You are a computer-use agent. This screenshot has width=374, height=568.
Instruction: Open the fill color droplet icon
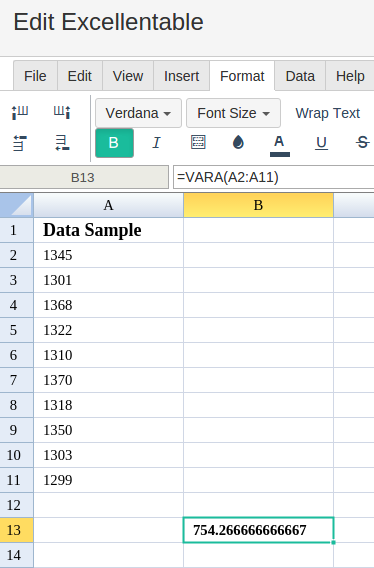[x=238, y=142]
